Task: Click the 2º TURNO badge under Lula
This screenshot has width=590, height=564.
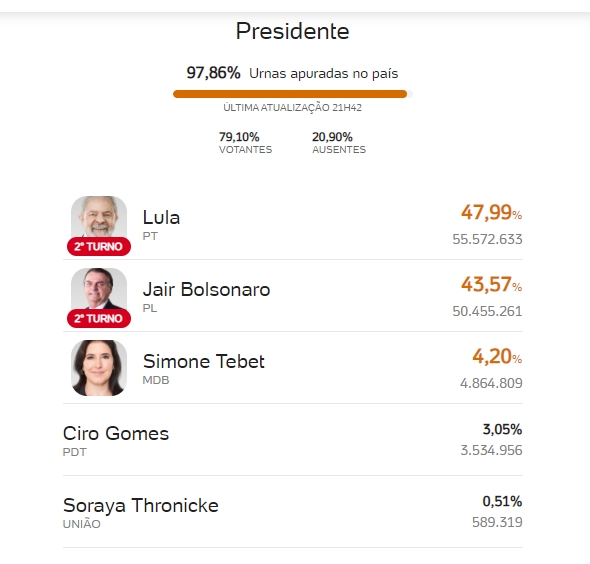Action: pyautogui.click(x=99, y=246)
